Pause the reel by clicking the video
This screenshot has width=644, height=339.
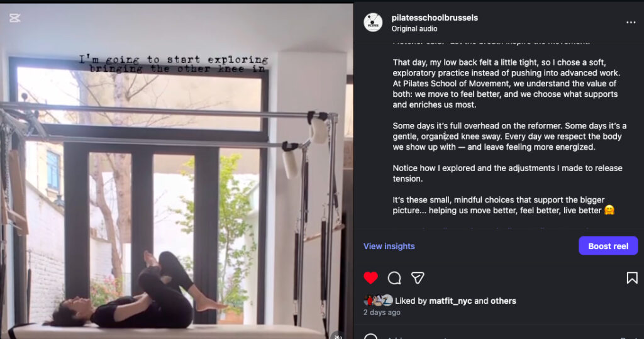[177, 170]
